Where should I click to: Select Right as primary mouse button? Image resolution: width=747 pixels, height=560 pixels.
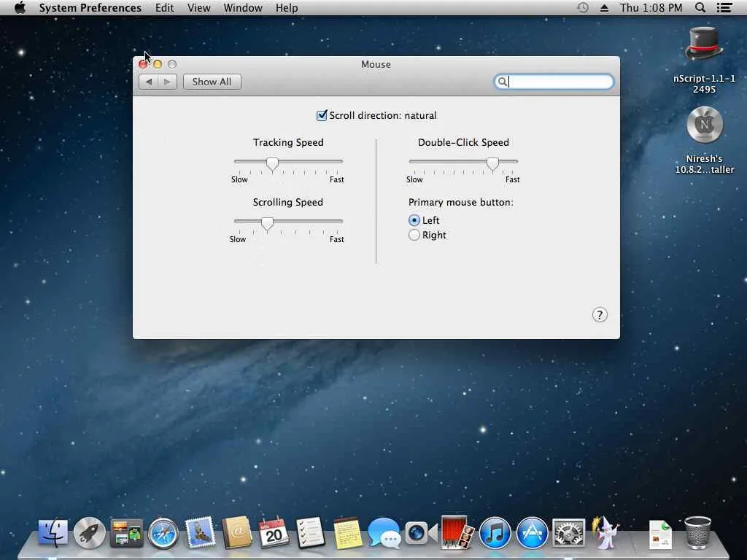pyautogui.click(x=414, y=235)
